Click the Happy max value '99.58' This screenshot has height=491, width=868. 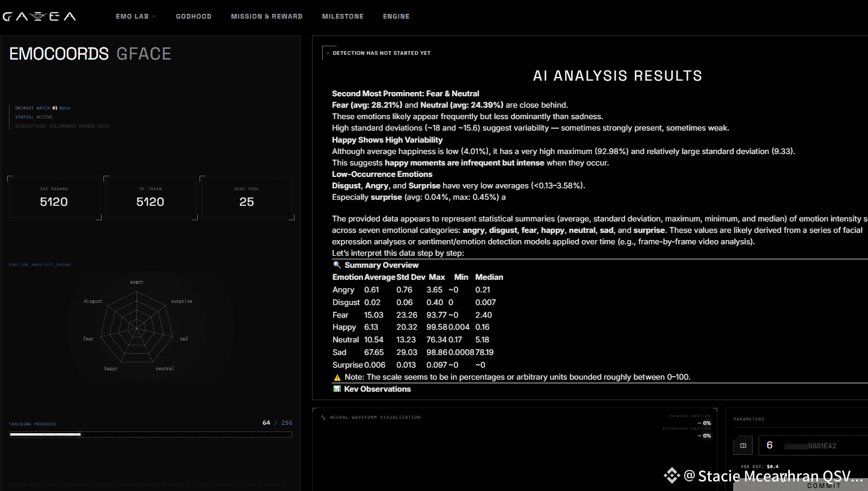coord(436,327)
